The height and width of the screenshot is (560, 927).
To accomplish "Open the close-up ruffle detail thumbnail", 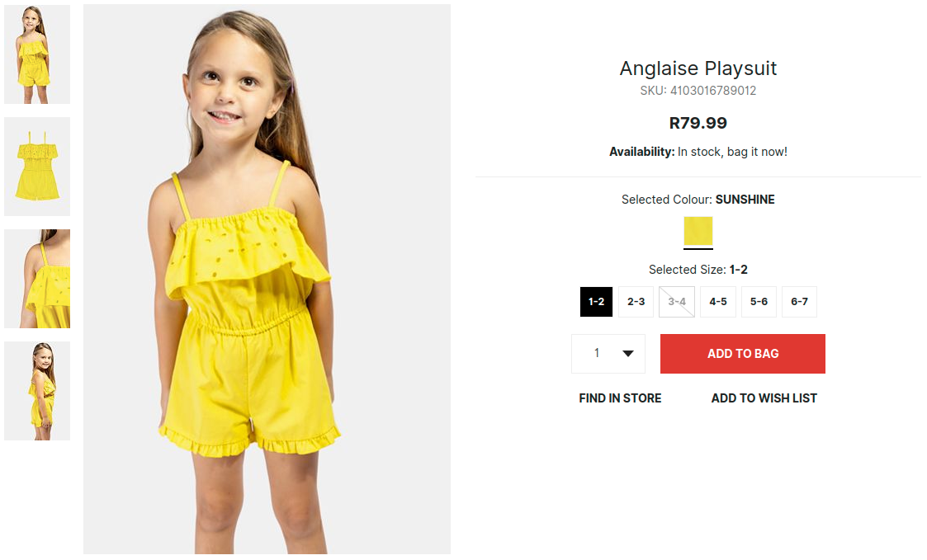I will point(37,279).
